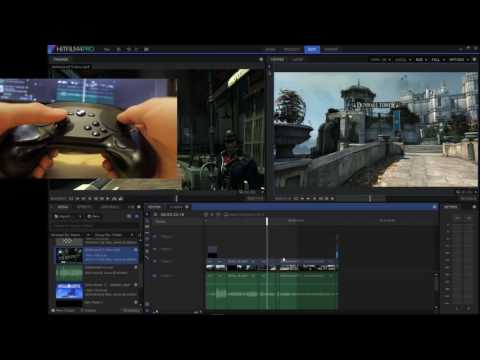The image size is (480, 360).
Task: Click the HitFilm Pro logo icon
Action: (52, 49)
